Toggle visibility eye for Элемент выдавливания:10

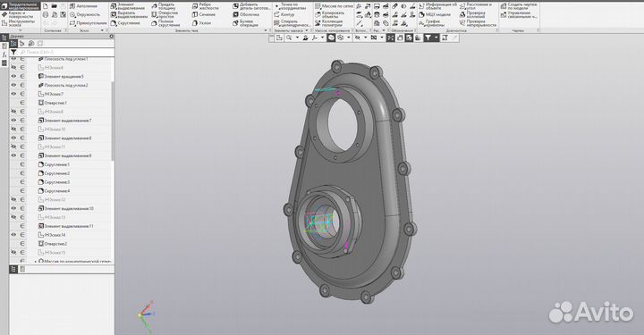point(13,208)
